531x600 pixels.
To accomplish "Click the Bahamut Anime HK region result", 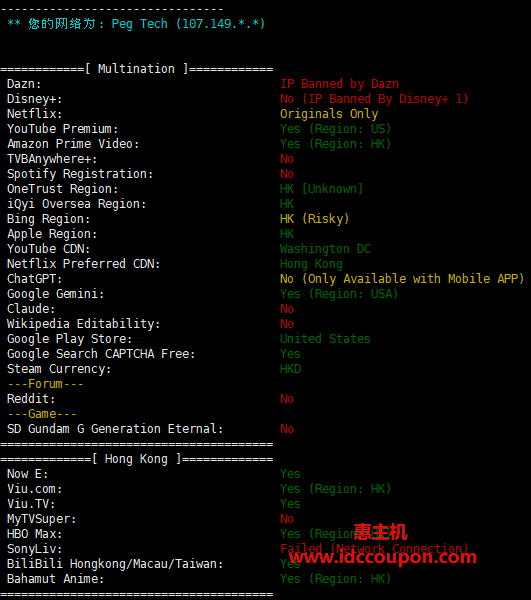I will (336, 579).
